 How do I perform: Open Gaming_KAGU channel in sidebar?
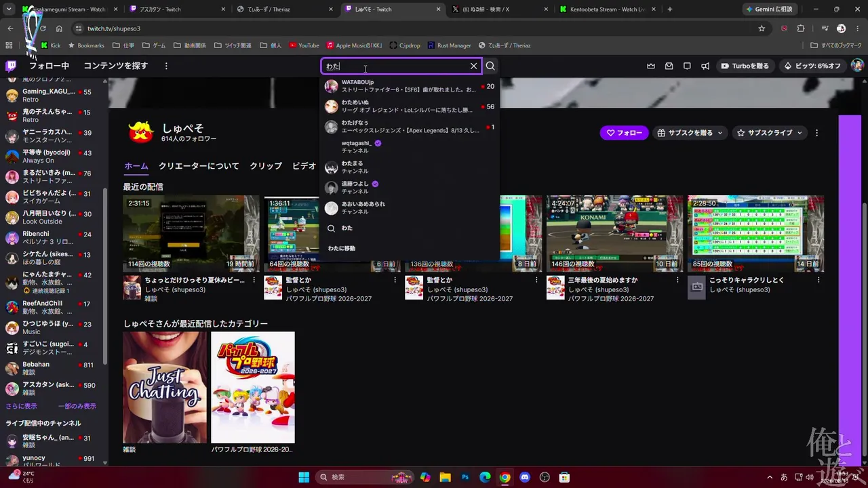[x=53, y=96]
